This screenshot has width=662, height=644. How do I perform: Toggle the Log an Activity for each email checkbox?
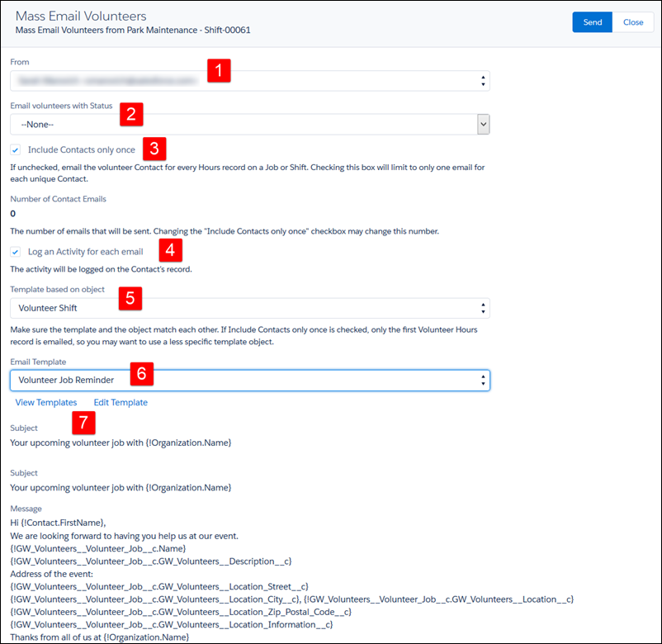click(16, 252)
